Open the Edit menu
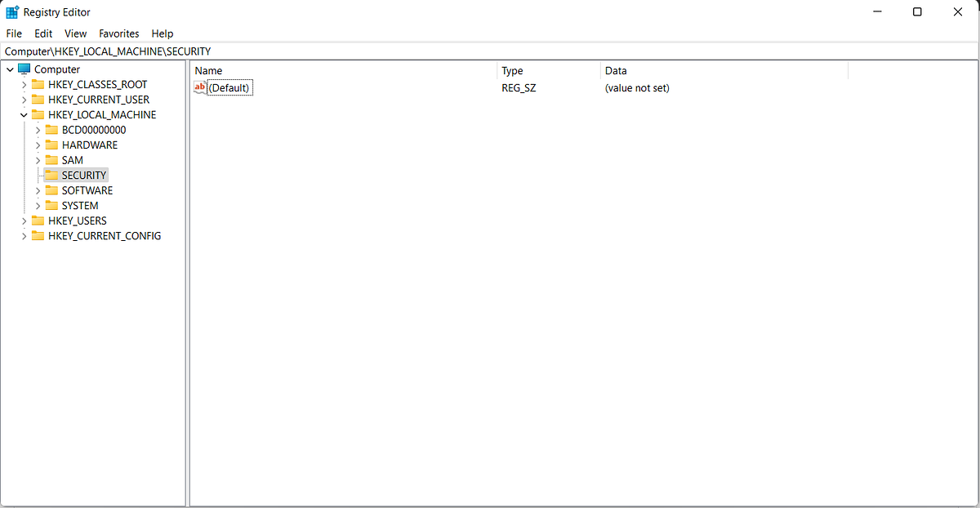Viewport: 980px width, 508px height. [x=42, y=33]
